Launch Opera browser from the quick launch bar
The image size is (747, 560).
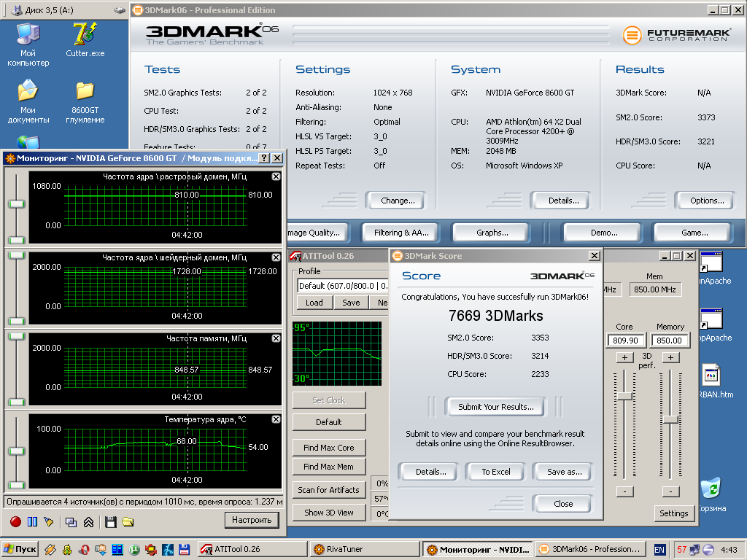[84, 550]
